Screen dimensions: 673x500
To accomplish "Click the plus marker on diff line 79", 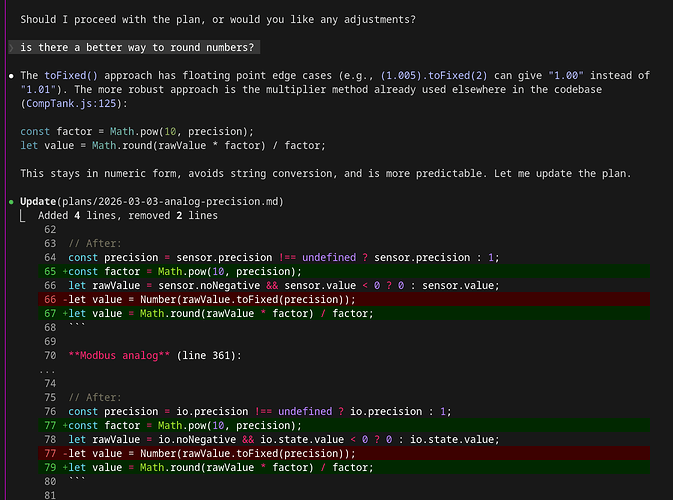I will (65, 467).
